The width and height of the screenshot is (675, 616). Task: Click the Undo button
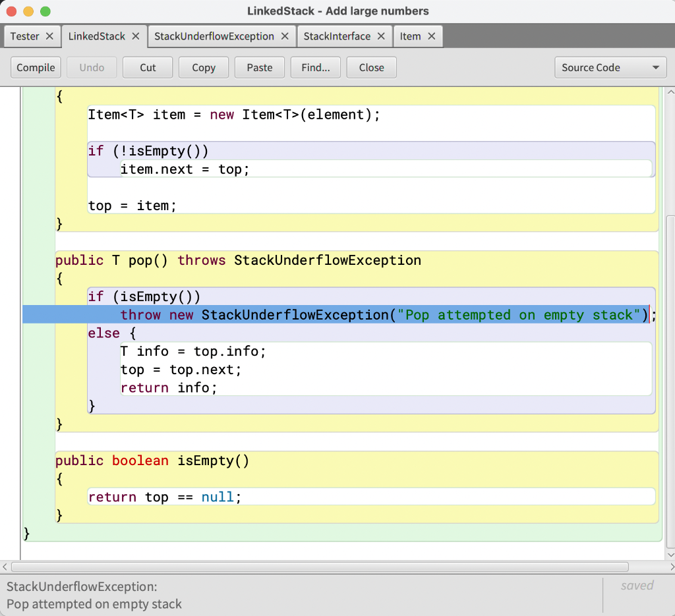91,67
